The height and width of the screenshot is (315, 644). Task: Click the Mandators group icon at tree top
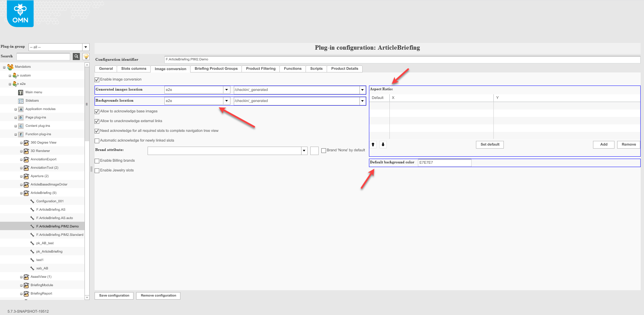[x=10, y=67]
